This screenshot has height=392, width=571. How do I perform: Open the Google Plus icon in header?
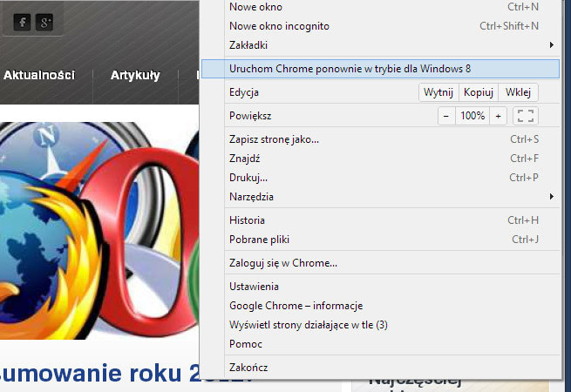tap(44, 22)
